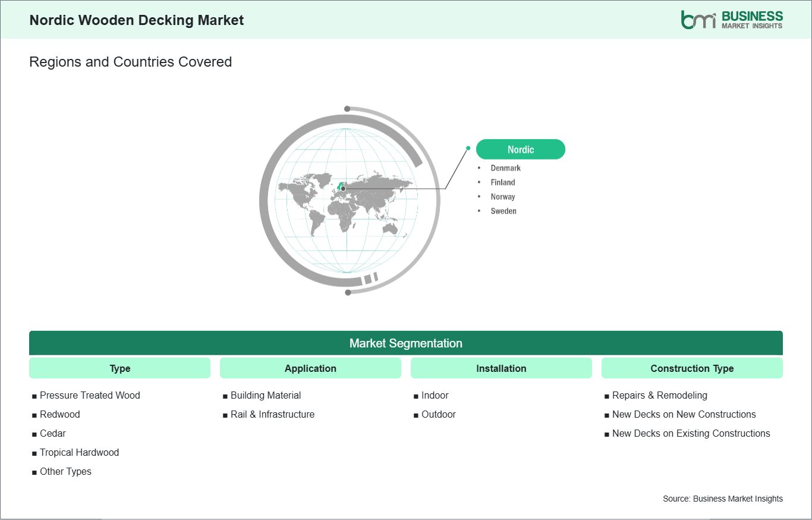This screenshot has width=812, height=520.
Task: Click Pressure Treated Wood item
Action: (x=86, y=395)
